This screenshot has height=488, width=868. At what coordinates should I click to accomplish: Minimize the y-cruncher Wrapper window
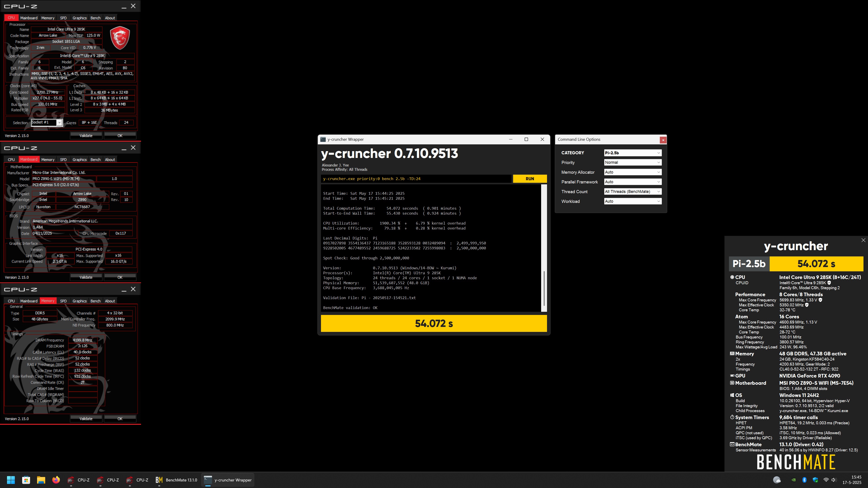pos(511,139)
